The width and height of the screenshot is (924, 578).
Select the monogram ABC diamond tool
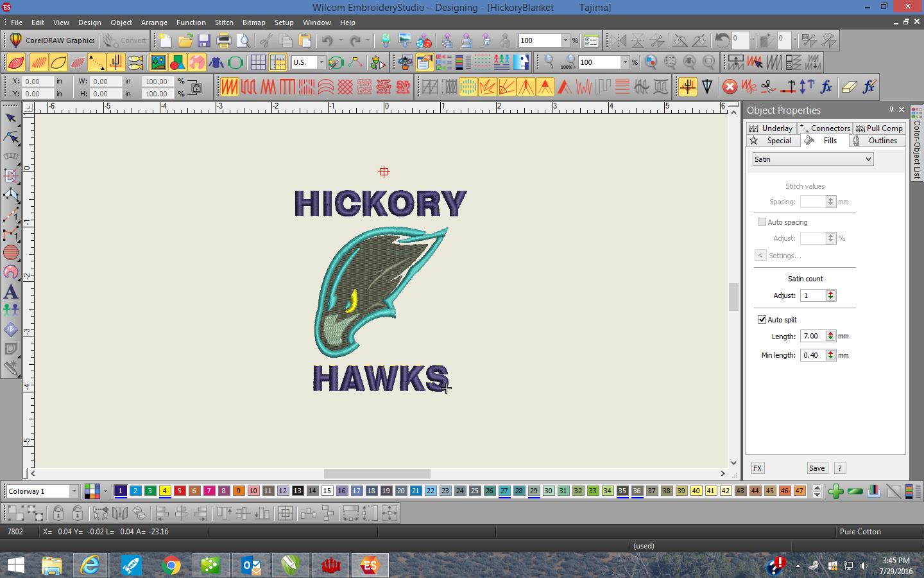pyautogui.click(x=11, y=329)
